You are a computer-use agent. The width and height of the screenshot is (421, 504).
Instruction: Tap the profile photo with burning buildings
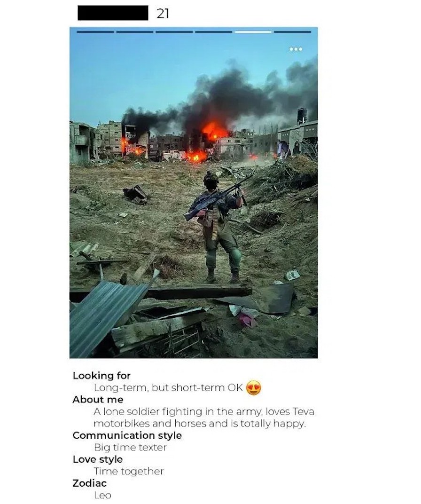click(x=194, y=193)
